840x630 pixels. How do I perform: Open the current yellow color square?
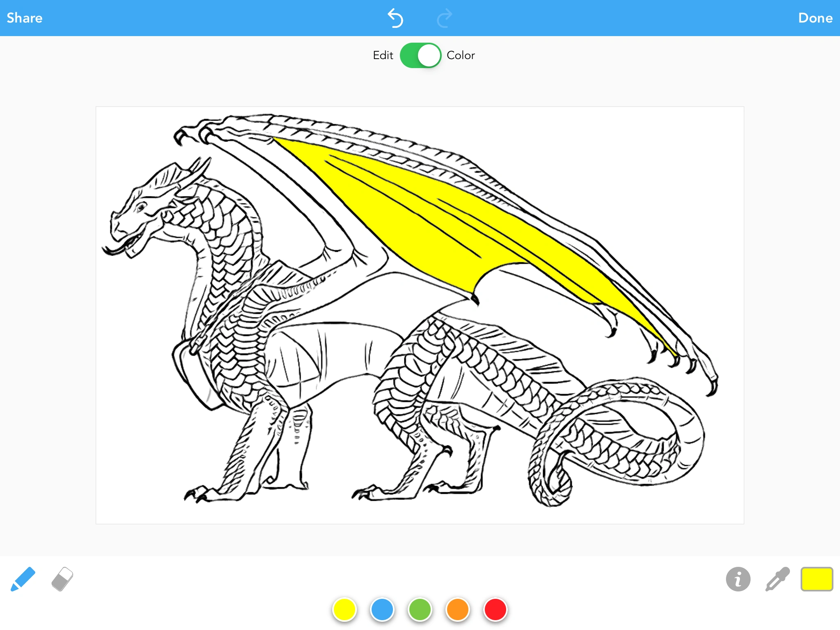click(816, 579)
